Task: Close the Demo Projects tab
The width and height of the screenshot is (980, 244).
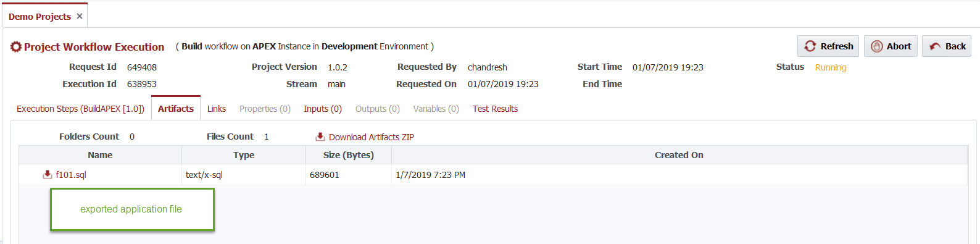Action: (x=80, y=16)
